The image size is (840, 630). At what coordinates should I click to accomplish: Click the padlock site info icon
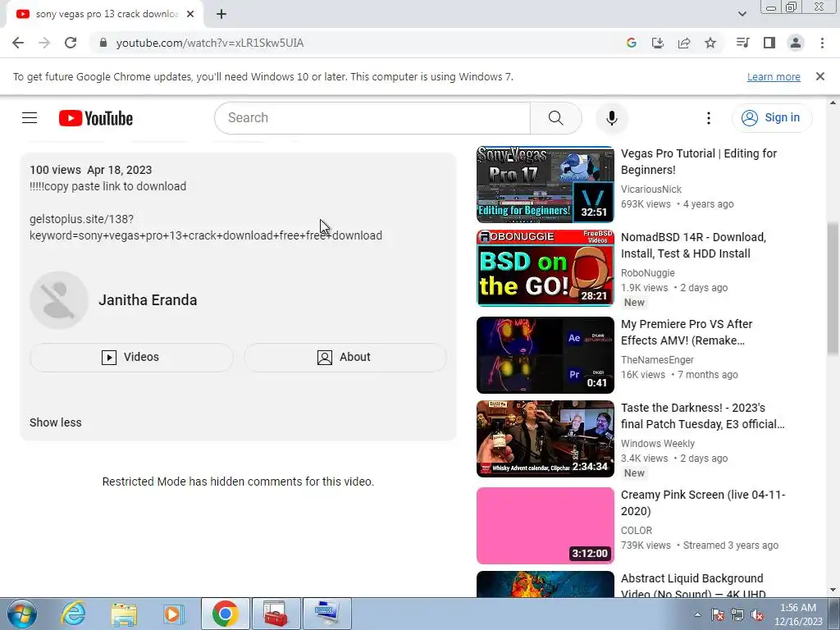(103, 43)
